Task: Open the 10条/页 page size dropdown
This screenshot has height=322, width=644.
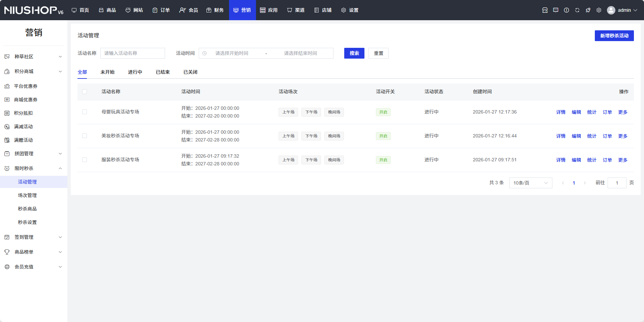Action: click(530, 183)
